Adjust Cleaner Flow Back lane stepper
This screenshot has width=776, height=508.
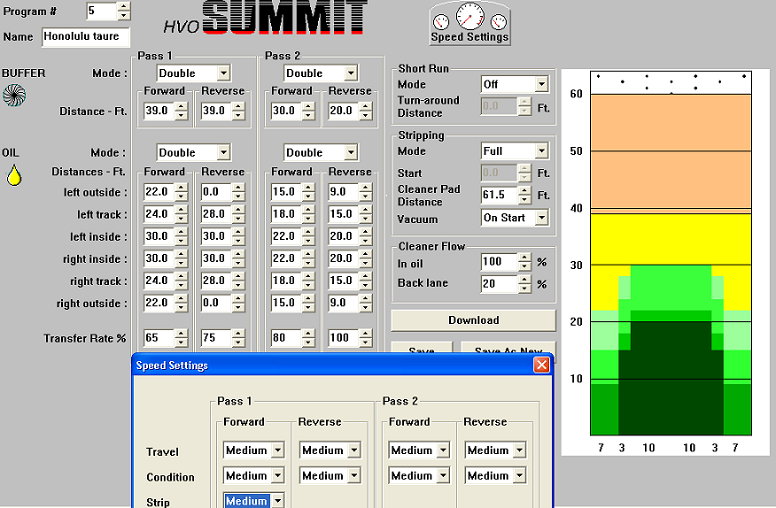[525, 284]
